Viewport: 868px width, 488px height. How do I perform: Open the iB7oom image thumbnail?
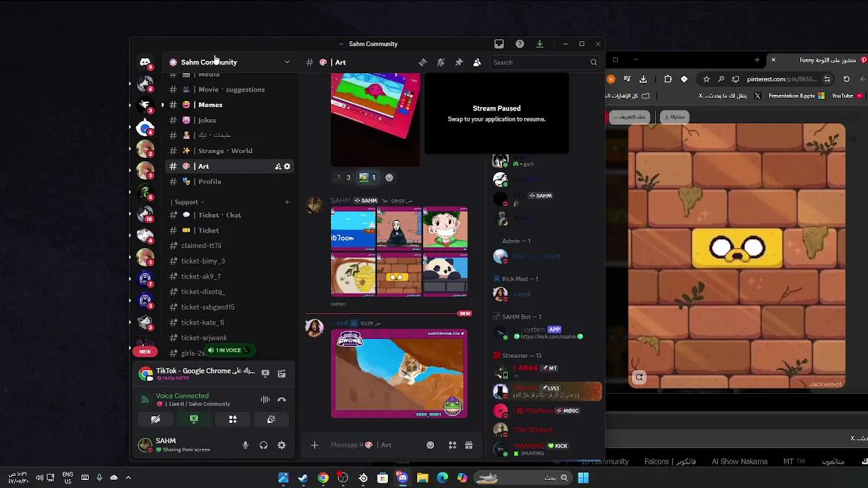point(353,229)
